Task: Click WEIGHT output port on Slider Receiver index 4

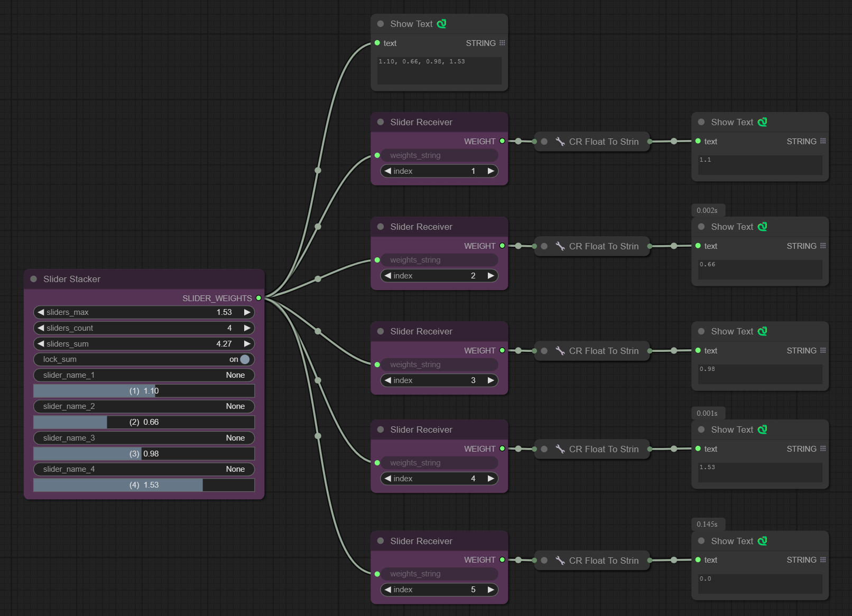Action: pos(502,449)
